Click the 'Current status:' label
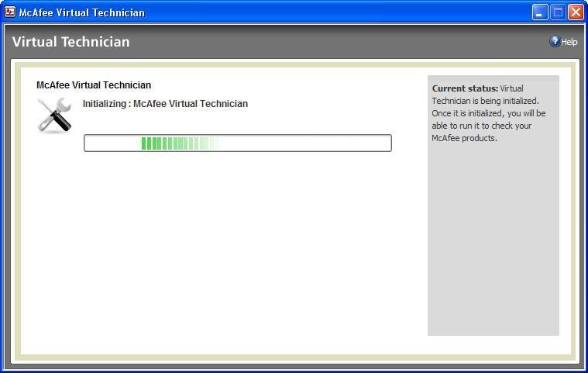The width and height of the screenshot is (588, 373). (x=465, y=88)
